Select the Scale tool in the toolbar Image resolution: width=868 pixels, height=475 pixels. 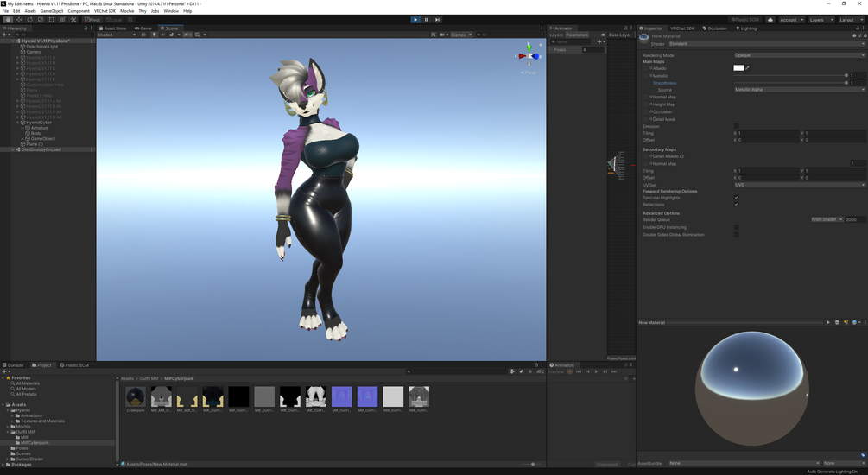(41, 19)
